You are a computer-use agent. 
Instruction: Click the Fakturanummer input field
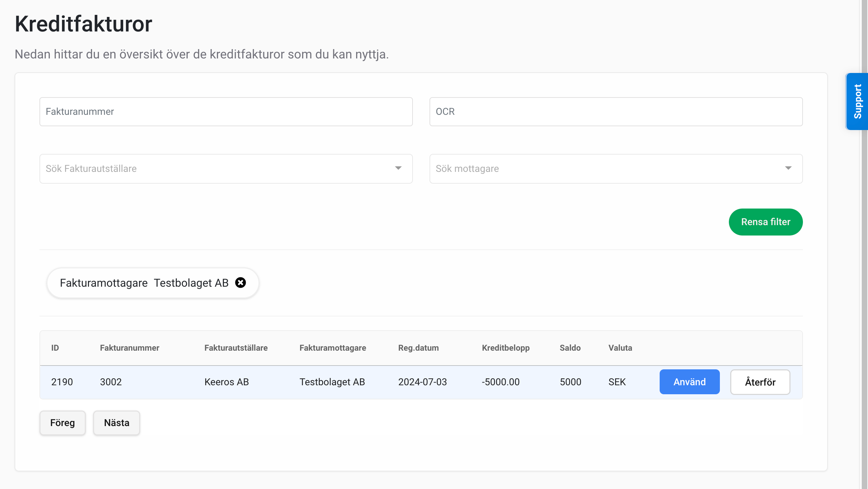tap(226, 111)
